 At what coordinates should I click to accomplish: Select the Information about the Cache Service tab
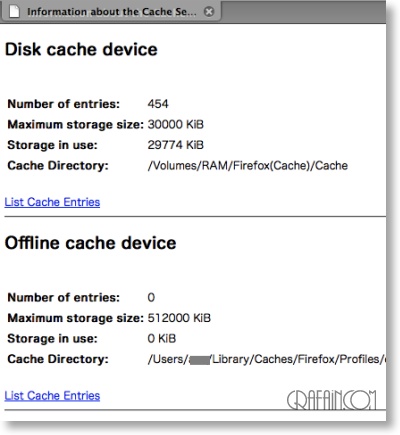[x=111, y=12]
